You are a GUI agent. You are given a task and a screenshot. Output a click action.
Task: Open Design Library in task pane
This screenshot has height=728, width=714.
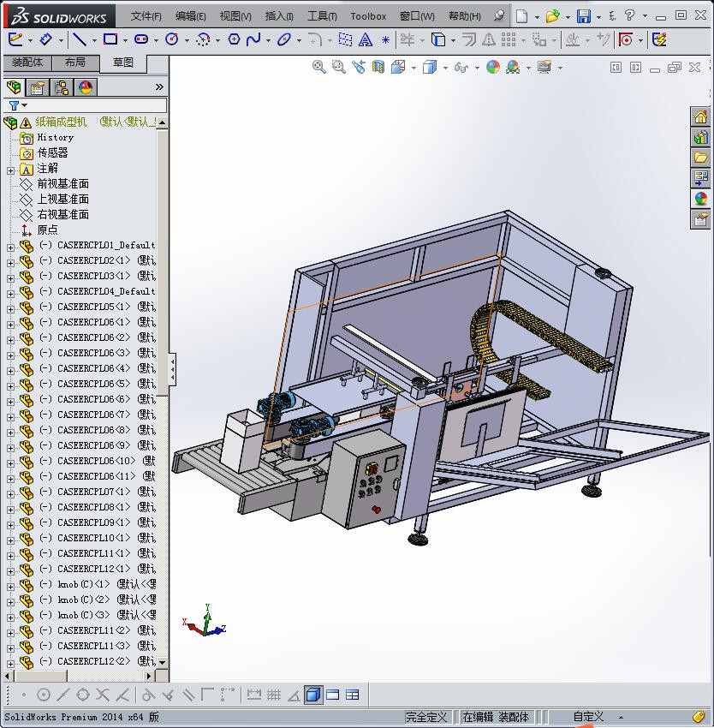(700, 137)
